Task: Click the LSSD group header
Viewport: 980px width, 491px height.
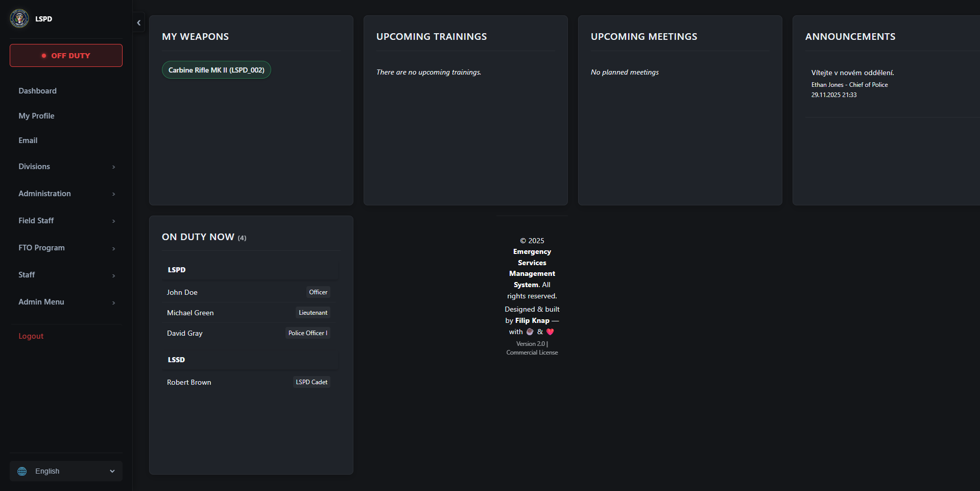Action: pos(250,360)
